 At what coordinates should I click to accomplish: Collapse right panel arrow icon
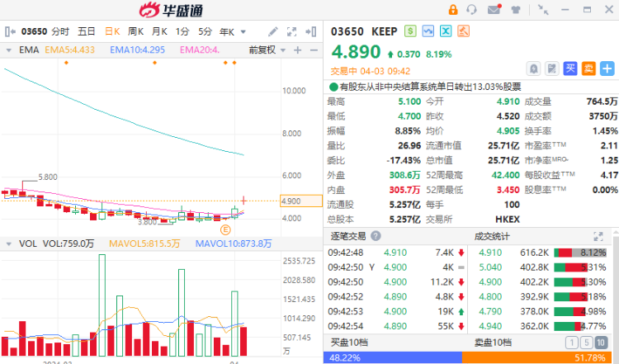click(x=311, y=31)
